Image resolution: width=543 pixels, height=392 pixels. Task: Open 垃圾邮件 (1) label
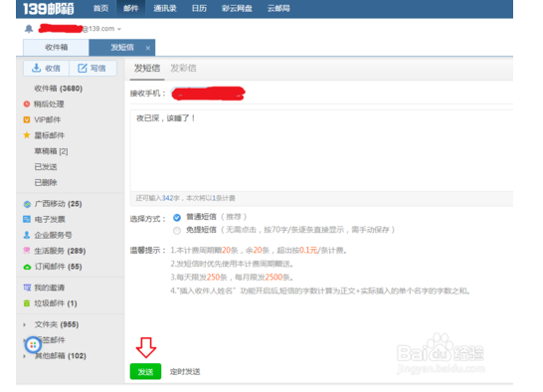tap(56, 303)
